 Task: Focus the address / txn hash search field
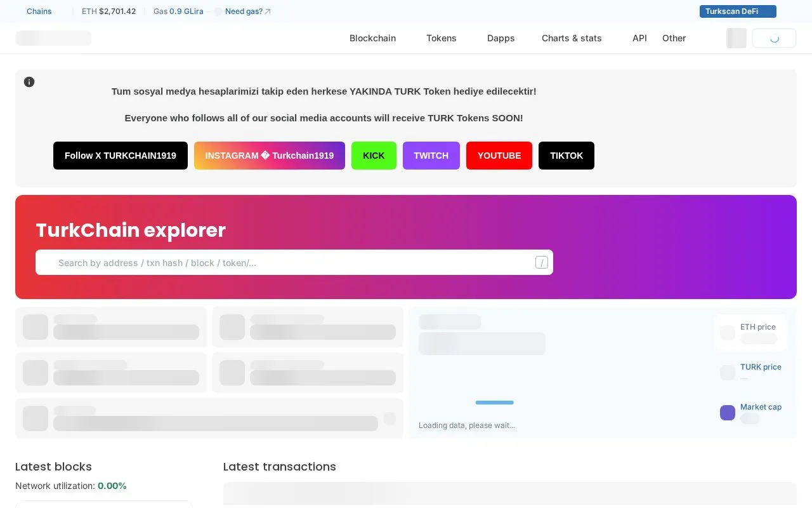(294, 262)
